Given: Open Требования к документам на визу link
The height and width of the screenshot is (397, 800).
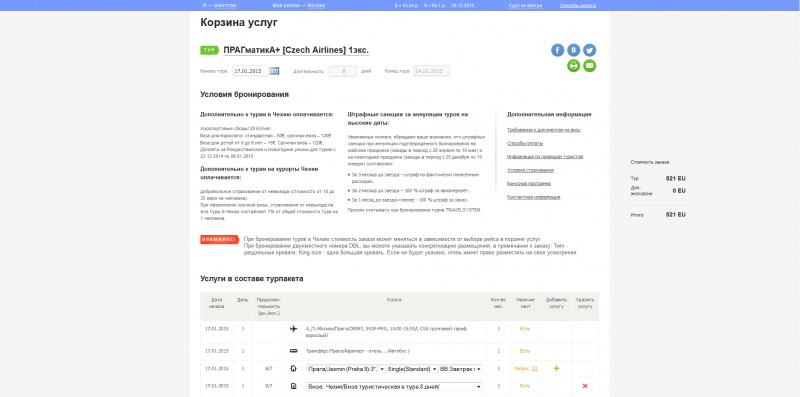Looking at the screenshot, I should pos(543,130).
